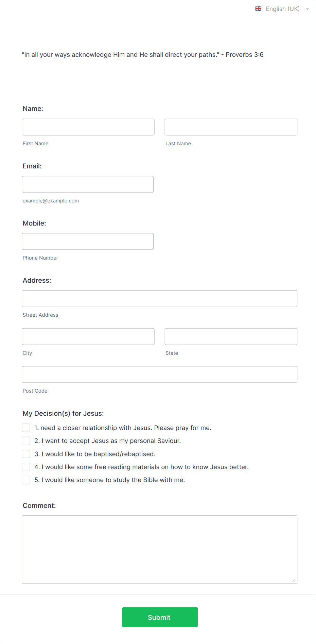316x644 pixels.
Task: Check "I want to accept Jesus as my personal Saviour"
Action: 26,441
